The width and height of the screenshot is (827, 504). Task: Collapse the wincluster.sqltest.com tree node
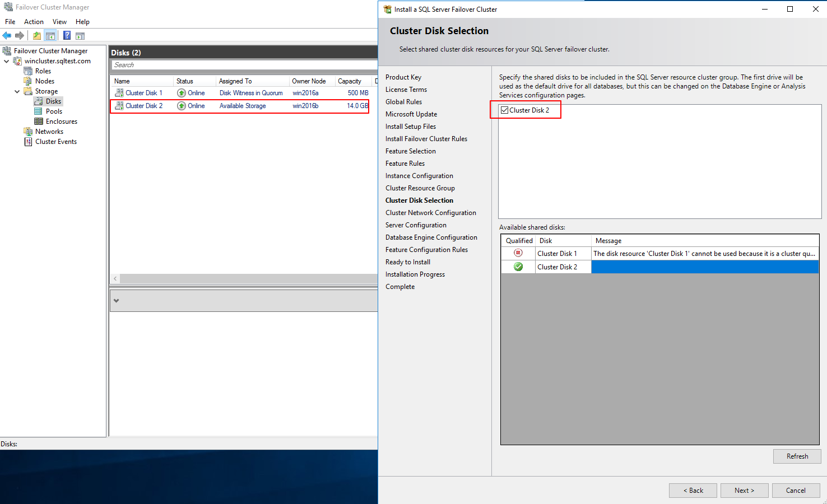point(6,61)
